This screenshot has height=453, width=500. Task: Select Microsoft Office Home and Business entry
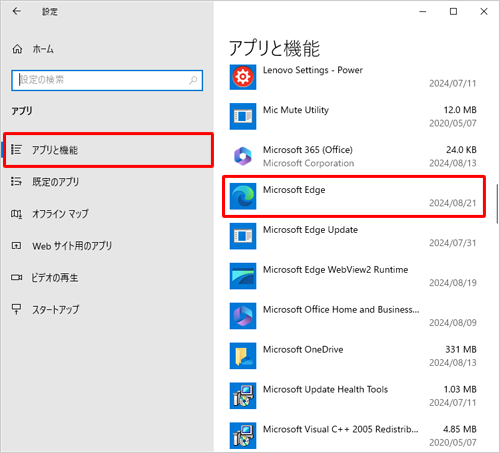(353, 316)
